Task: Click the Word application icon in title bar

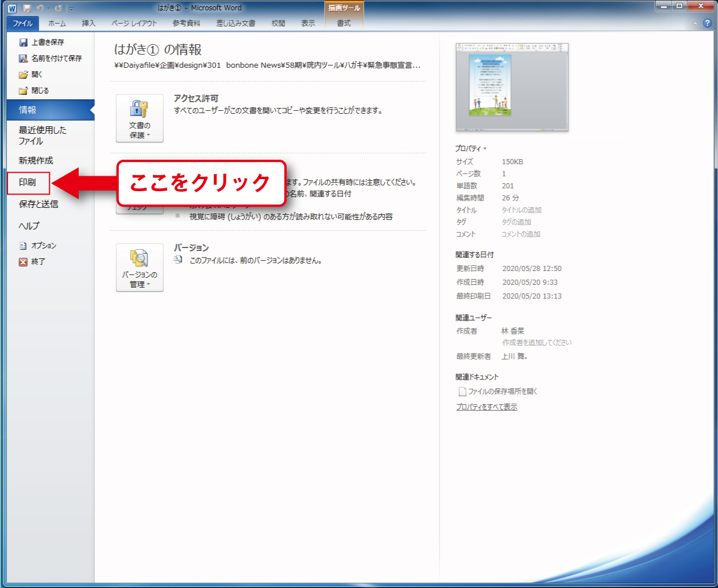Action: (x=11, y=8)
